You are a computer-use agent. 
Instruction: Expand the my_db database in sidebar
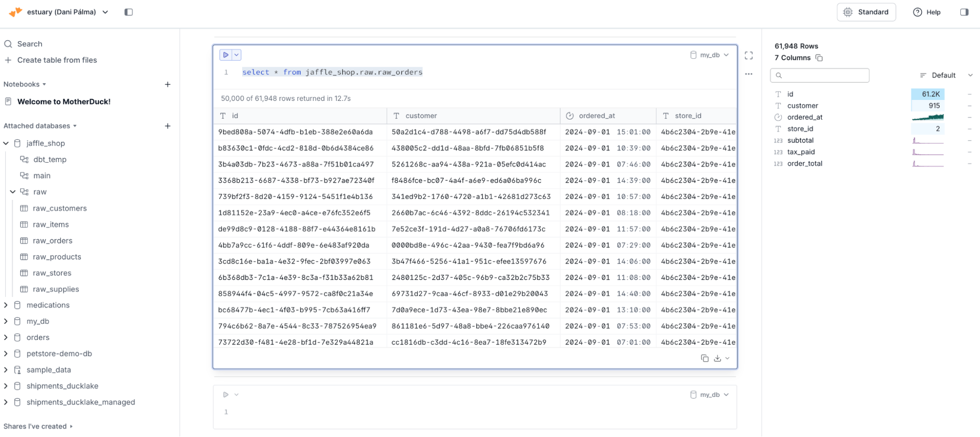pyautogui.click(x=6, y=321)
